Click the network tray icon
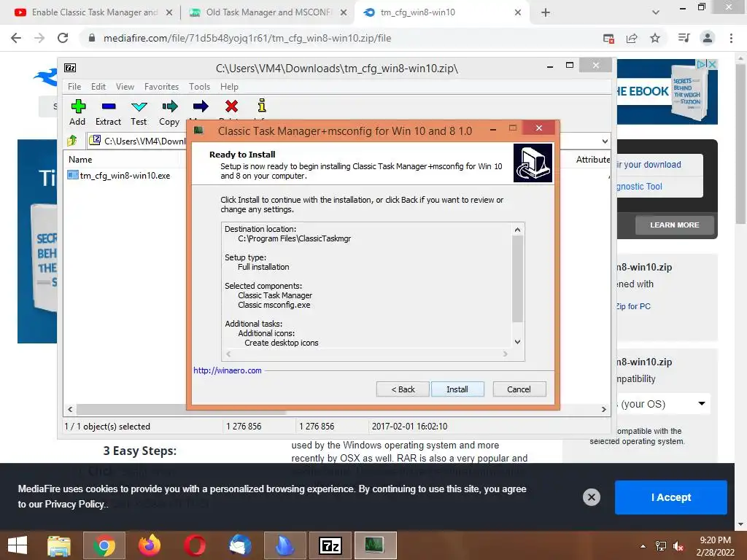The image size is (747, 560). tap(661, 546)
